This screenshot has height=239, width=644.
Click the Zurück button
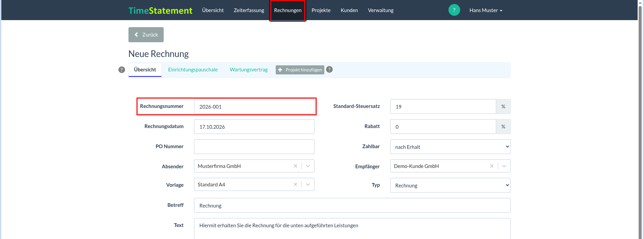pyautogui.click(x=146, y=35)
